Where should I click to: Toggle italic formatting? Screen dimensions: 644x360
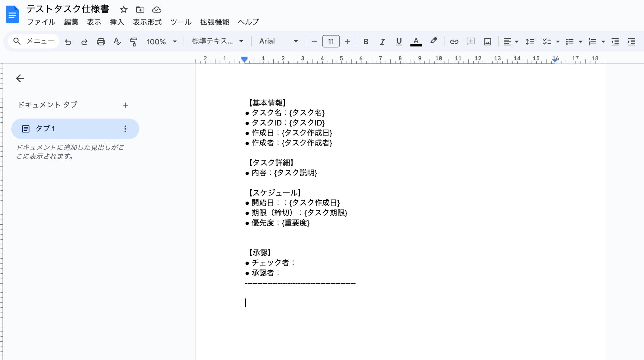click(382, 42)
